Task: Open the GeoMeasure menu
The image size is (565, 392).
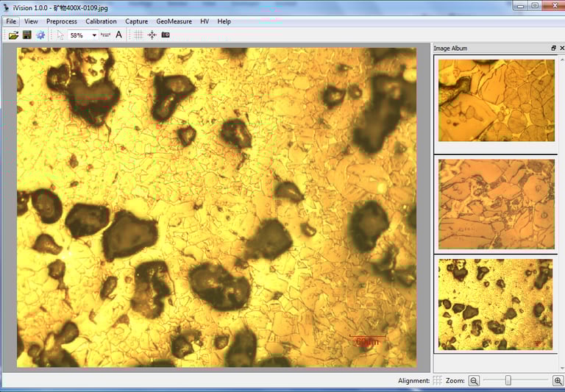Action: tap(174, 21)
